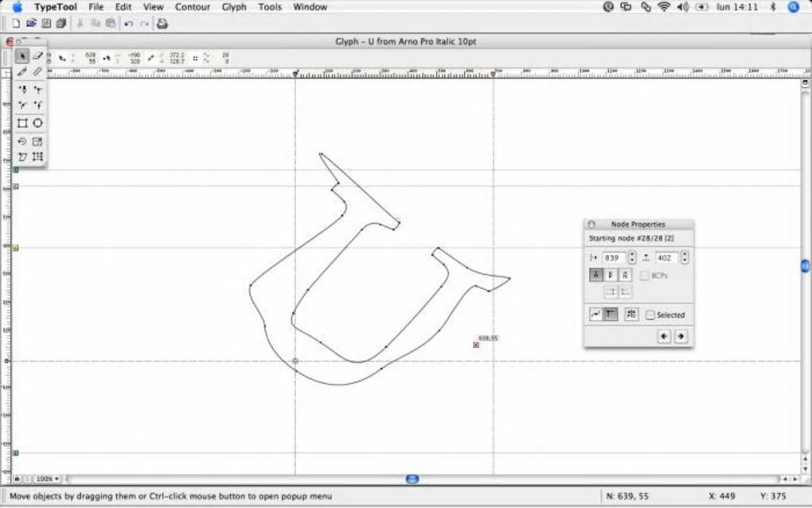
Task: Click the Open file toolbar icon
Action: click(31, 23)
